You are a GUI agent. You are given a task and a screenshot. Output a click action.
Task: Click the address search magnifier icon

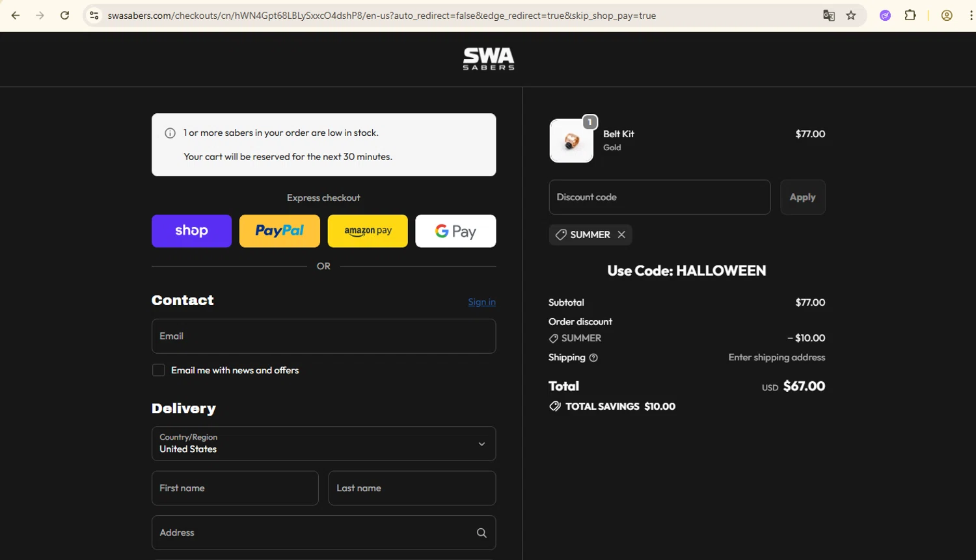[x=481, y=533]
